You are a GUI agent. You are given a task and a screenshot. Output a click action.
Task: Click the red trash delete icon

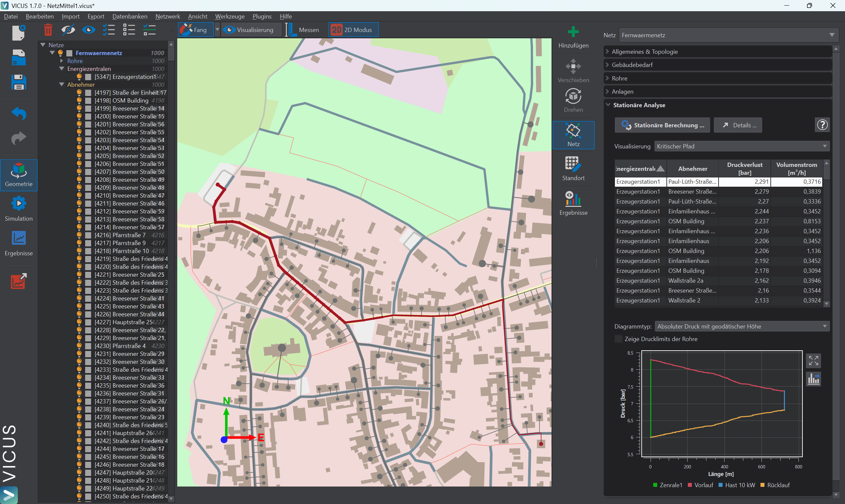[x=48, y=30]
